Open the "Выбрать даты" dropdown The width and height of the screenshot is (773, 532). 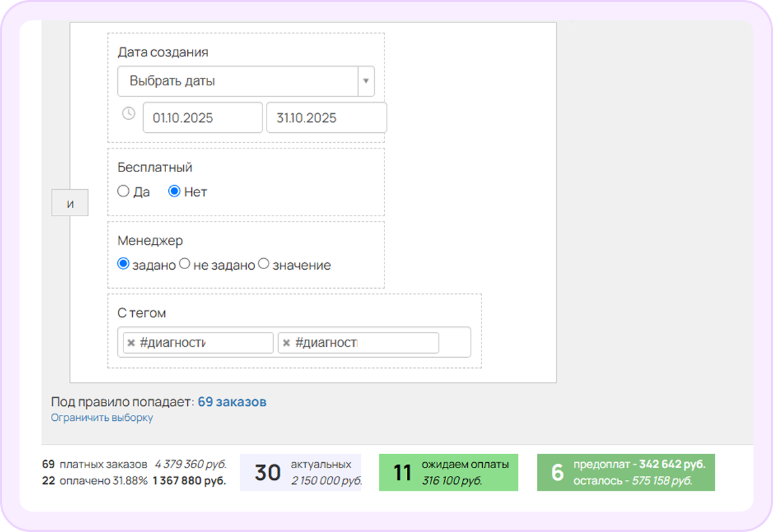pos(237,81)
